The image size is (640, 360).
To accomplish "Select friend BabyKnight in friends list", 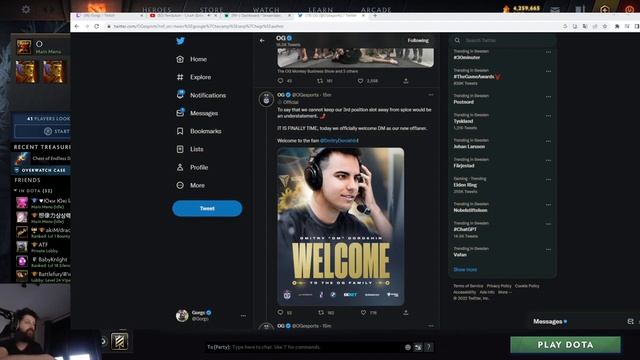I will [42, 261].
